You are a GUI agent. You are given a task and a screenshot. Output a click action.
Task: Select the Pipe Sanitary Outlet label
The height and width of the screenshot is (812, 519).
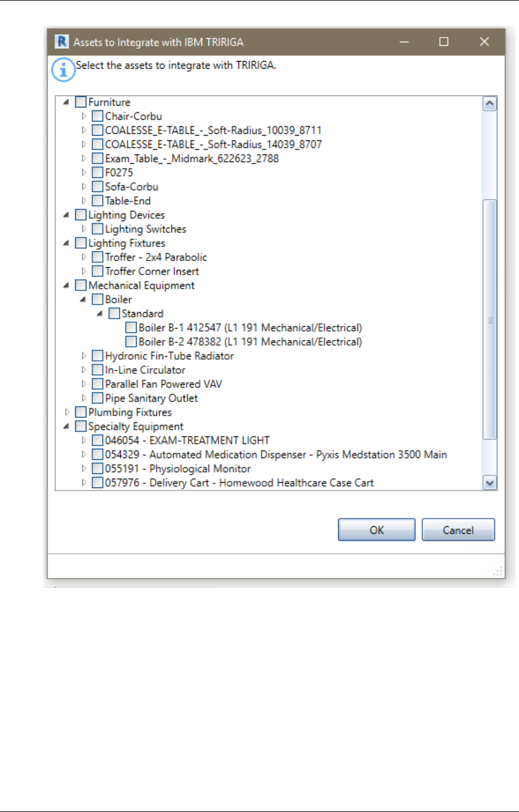(x=151, y=398)
